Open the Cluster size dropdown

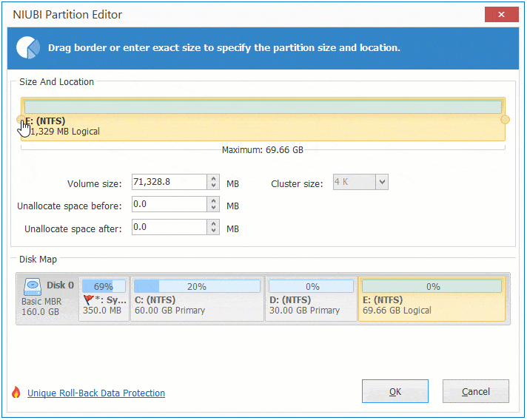381,182
